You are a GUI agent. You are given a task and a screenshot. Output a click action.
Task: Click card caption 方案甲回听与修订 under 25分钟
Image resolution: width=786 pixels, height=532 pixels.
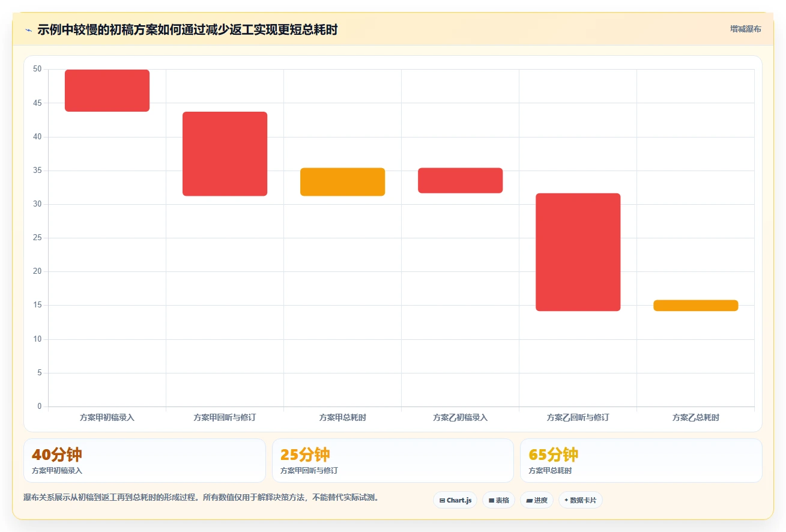click(309, 471)
